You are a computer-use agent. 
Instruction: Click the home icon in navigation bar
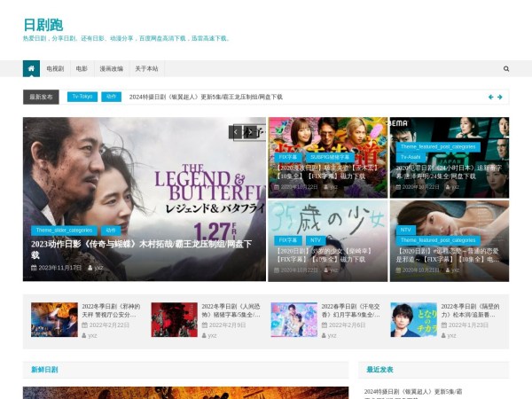coord(32,68)
